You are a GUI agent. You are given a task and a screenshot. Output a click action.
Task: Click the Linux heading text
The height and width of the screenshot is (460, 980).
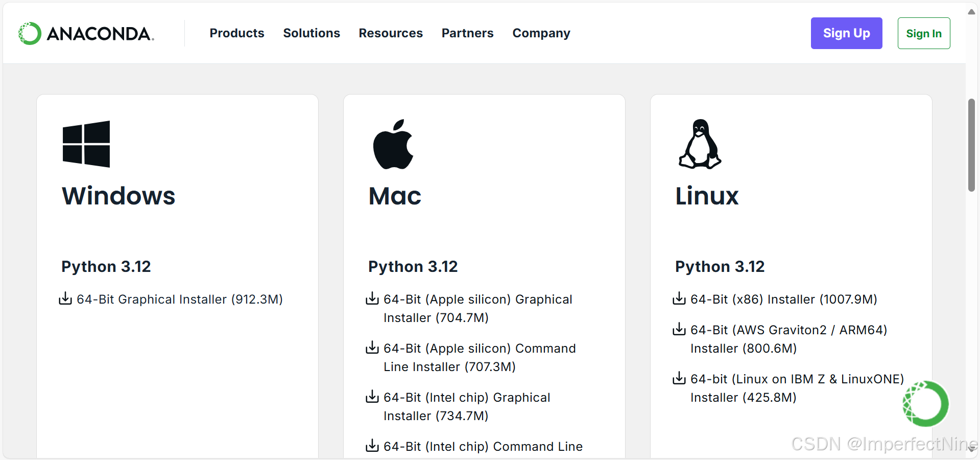coord(707,196)
